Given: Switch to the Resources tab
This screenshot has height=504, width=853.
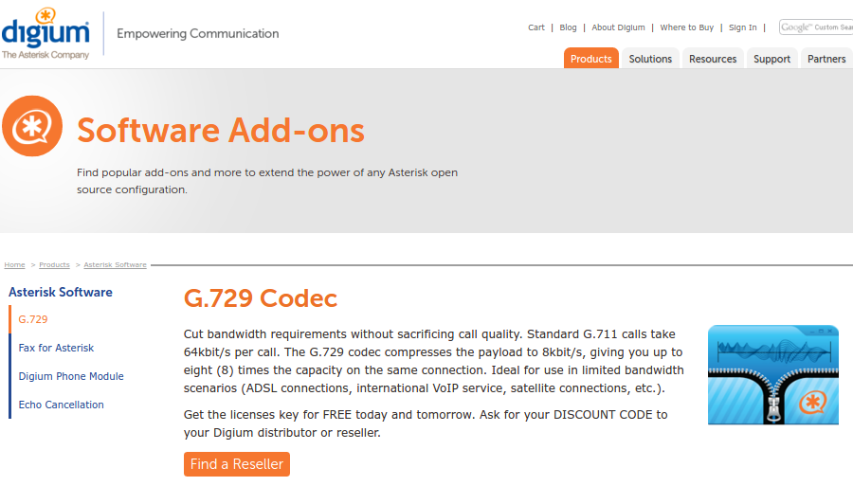Looking at the screenshot, I should pos(713,59).
